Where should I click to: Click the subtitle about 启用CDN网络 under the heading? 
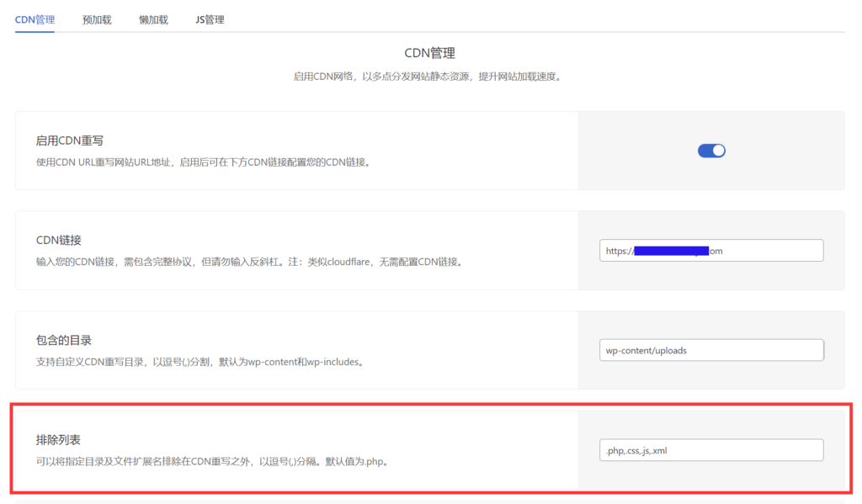(x=427, y=77)
